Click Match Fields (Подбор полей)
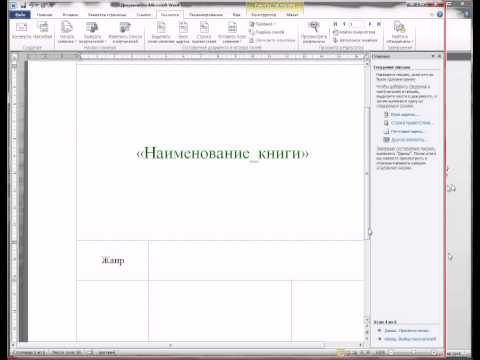This screenshot has width=480, height=360. tap(267, 32)
